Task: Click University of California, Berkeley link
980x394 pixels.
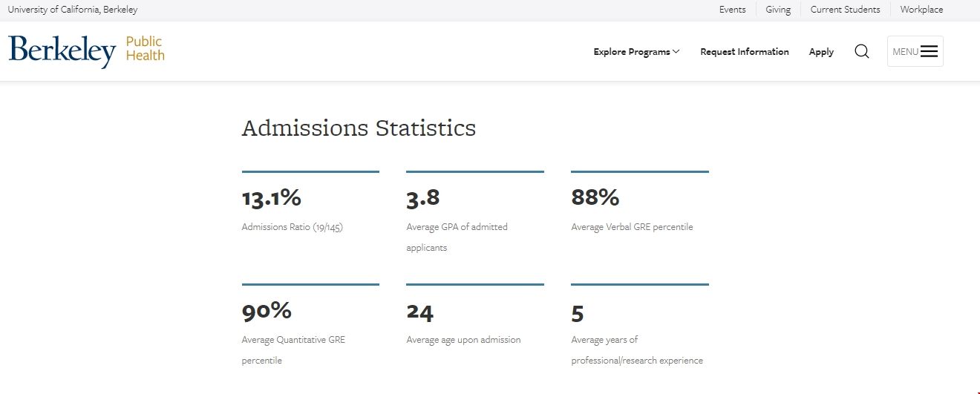Action: (x=73, y=10)
